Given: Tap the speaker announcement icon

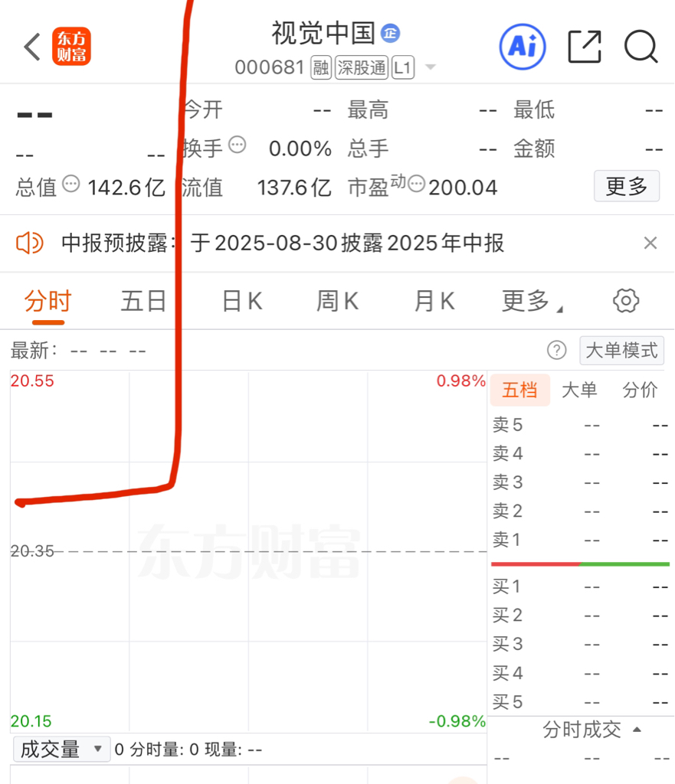Looking at the screenshot, I should pyautogui.click(x=30, y=243).
